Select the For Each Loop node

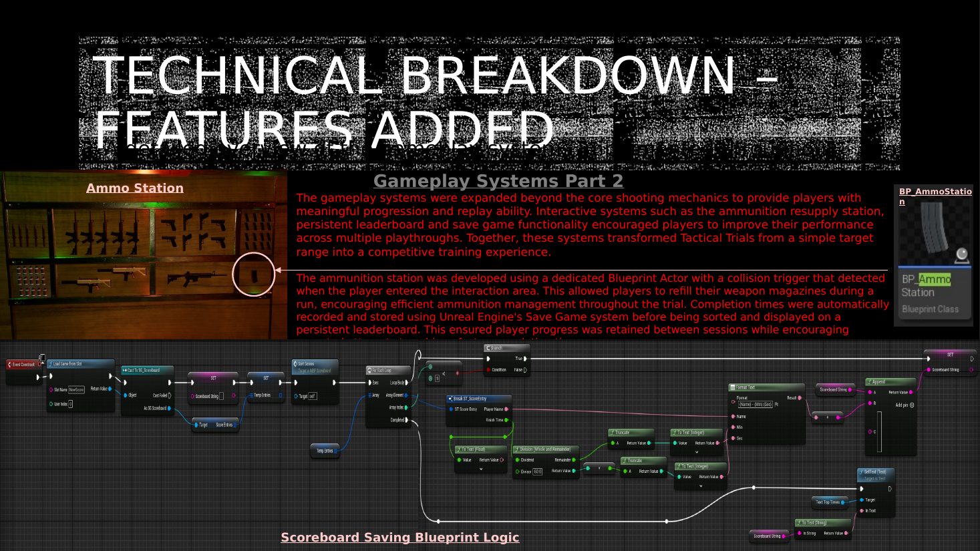[x=388, y=396]
